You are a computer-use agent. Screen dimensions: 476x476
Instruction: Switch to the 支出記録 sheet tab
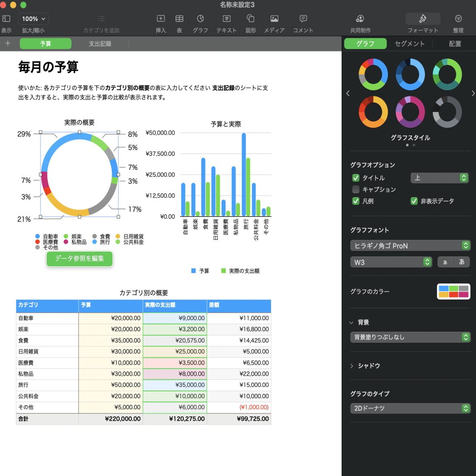pyautogui.click(x=100, y=43)
